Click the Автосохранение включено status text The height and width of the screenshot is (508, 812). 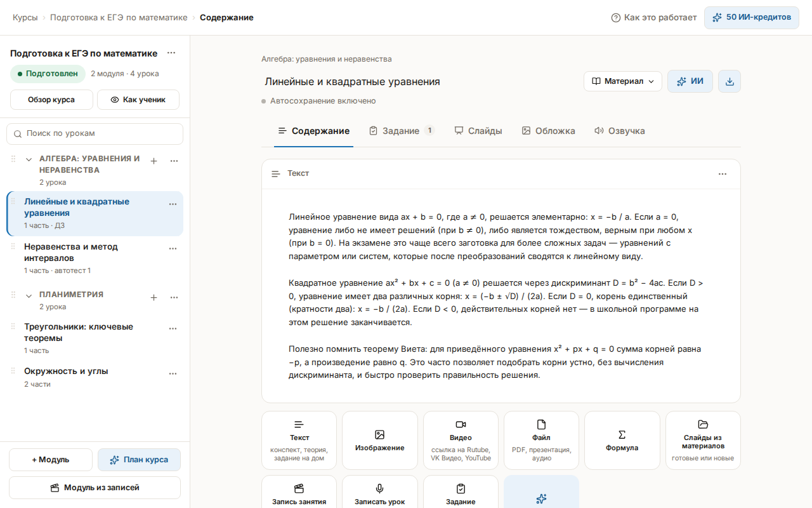click(x=323, y=101)
